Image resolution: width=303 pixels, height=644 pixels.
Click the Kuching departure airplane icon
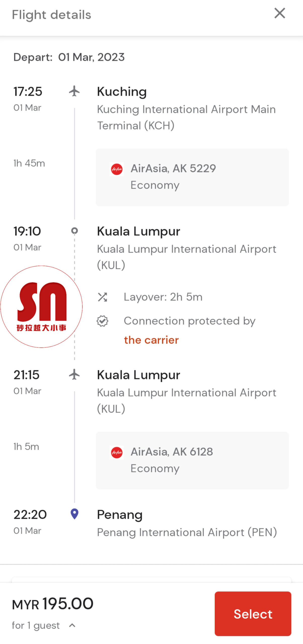click(x=74, y=91)
